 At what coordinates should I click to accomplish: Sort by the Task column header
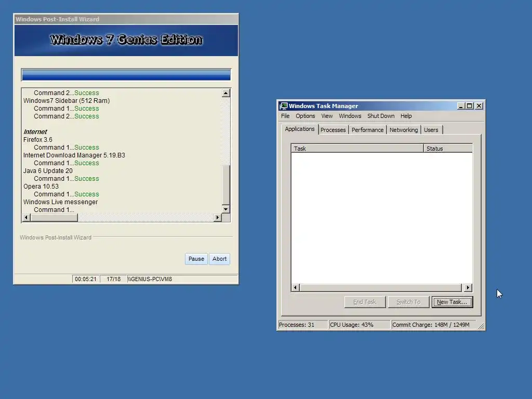pos(357,148)
